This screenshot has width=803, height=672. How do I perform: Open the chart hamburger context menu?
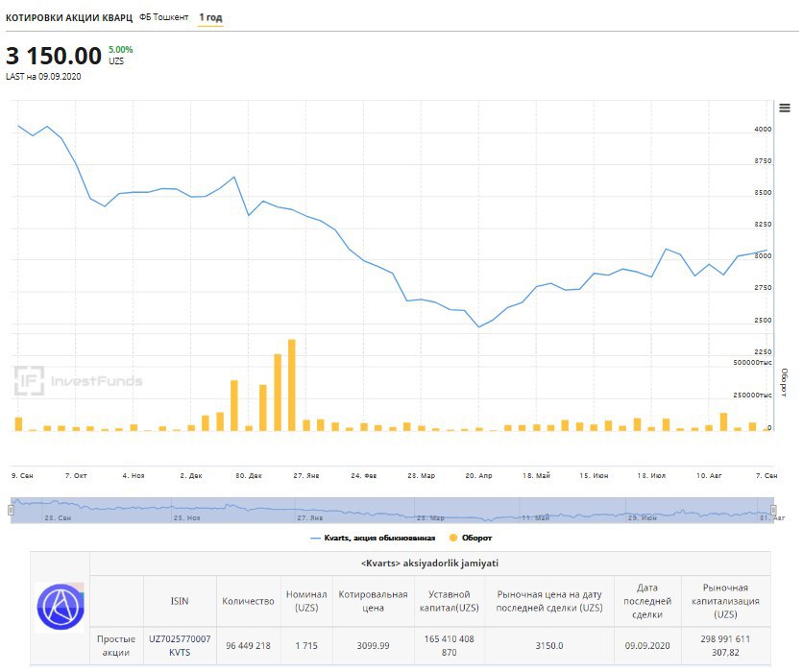point(784,108)
